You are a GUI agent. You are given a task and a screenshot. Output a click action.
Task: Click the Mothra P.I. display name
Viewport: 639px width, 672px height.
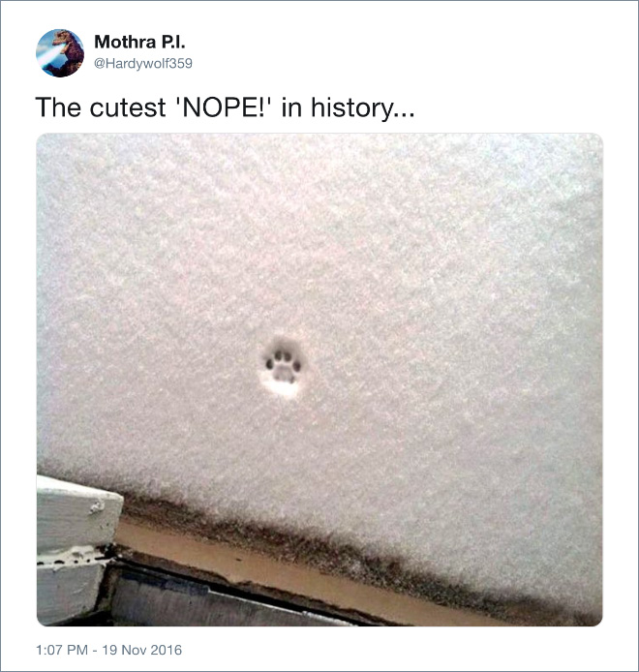[139, 42]
